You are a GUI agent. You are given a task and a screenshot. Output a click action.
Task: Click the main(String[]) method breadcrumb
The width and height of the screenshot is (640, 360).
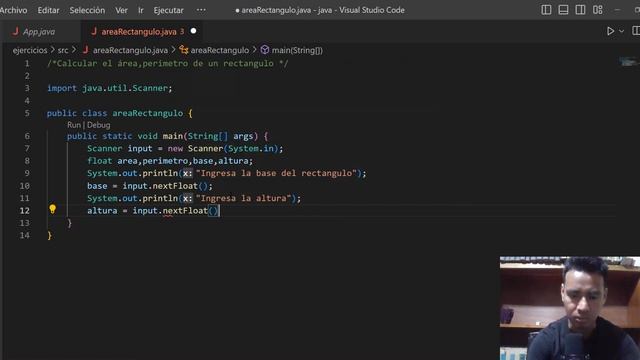pos(297,50)
